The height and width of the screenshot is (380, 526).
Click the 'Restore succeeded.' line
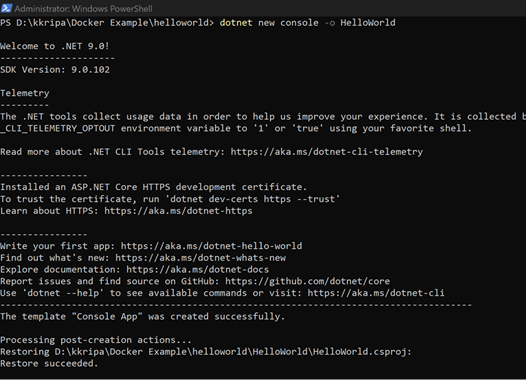pos(49,364)
